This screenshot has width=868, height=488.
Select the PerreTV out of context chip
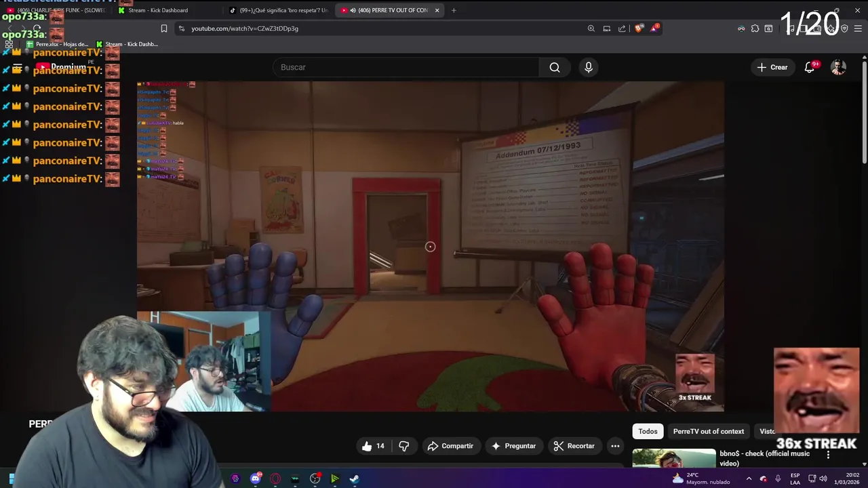[x=709, y=431]
